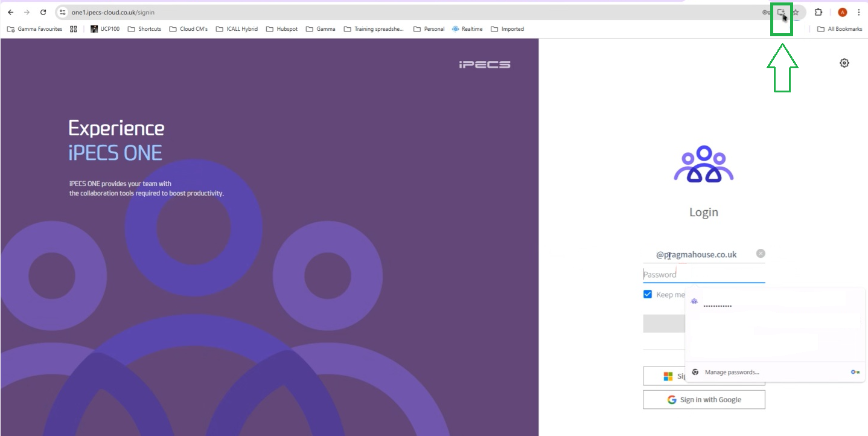Image resolution: width=868 pixels, height=436 pixels.
Task: Open the settings gear on the login page
Action: 844,63
